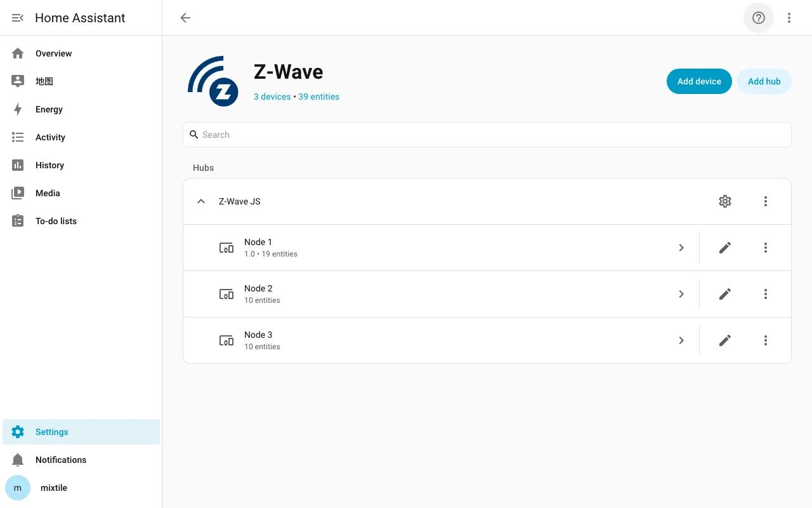Click the History chart icon
Viewport: 812px width, 508px height.
click(18, 165)
